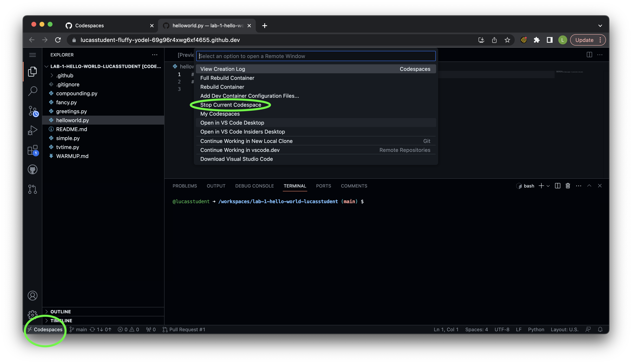Open the Extensions view icon
632x364 pixels.
33,150
